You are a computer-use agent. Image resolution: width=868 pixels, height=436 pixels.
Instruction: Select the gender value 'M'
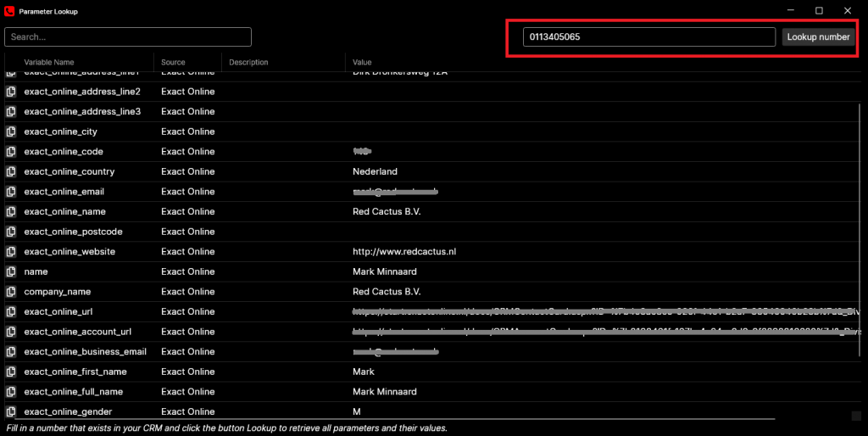coord(357,411)
